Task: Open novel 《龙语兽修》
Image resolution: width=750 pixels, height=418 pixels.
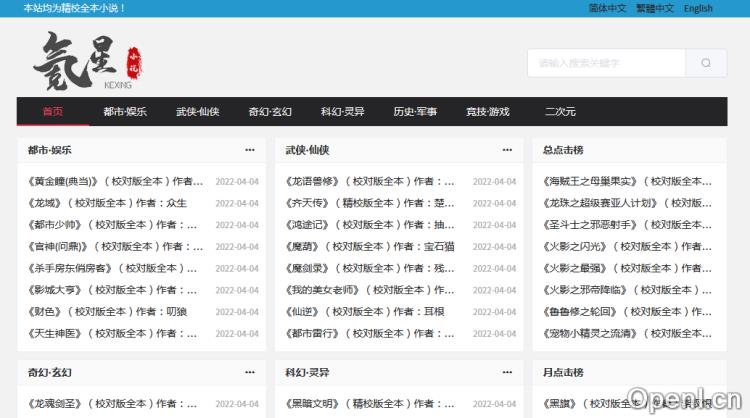Action: [x=370, y=181]
